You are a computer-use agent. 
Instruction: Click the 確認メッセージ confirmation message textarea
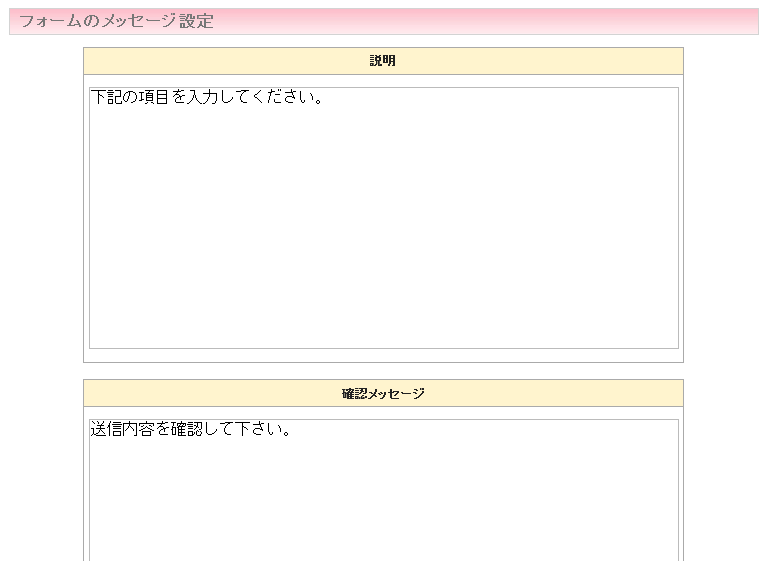coord(384,490)
